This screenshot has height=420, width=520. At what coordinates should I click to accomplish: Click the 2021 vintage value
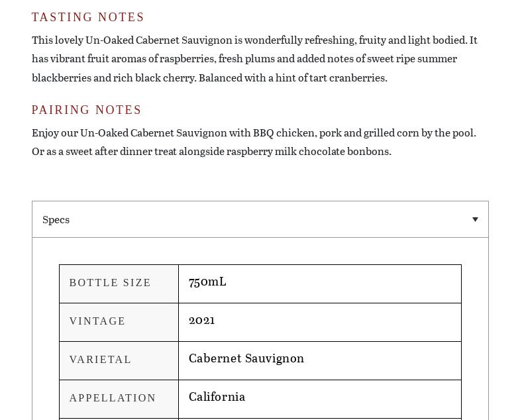(x=201, y=320)
